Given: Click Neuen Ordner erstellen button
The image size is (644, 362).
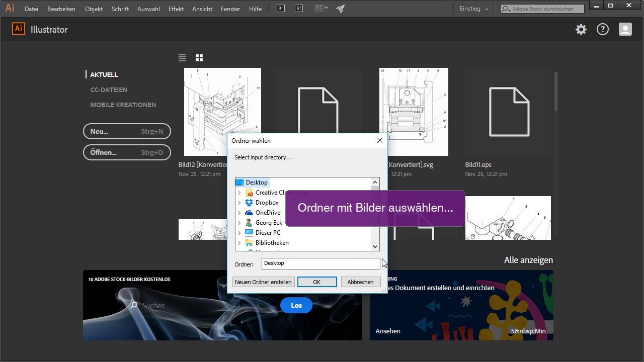Looking at the screenshot, I should pyautogui.click(x=263, y=282).
